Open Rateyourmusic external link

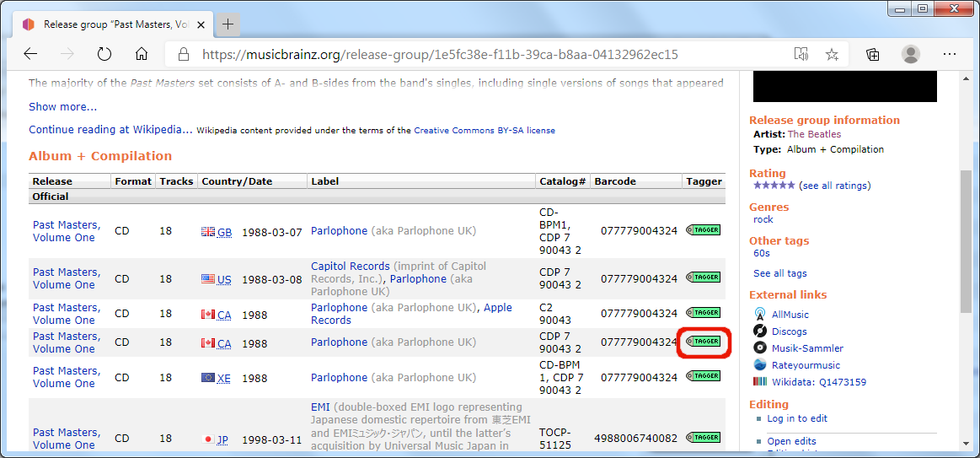pyautogui.click(x=806, y=364)
